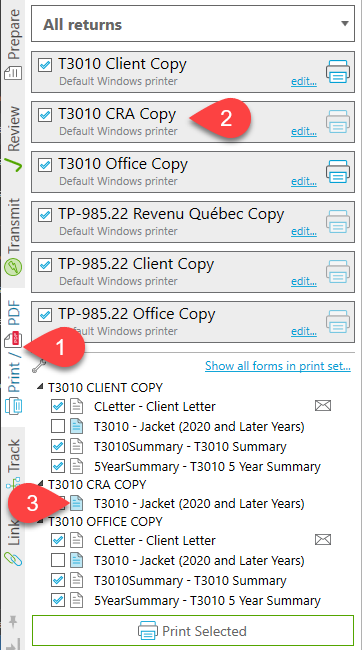Uncheck CLetter under T3010 OFFICE COPY
The height and width of the screenshot is (650, 363).
[58, 540]
